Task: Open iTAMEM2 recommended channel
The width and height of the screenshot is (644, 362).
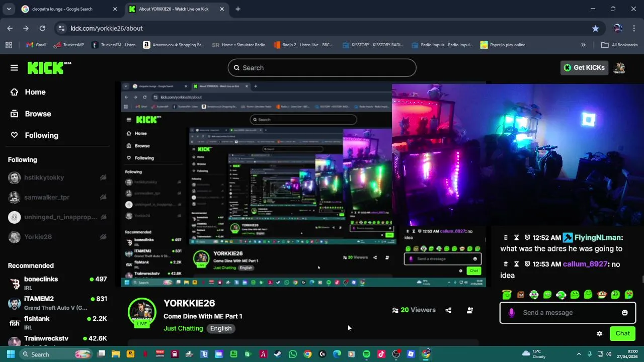Action: [x=58, y=303]
